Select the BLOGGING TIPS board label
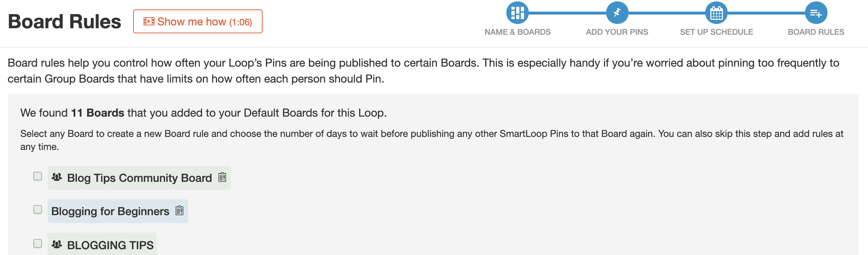Screen dimensions: 868x255 coord(110,245)
